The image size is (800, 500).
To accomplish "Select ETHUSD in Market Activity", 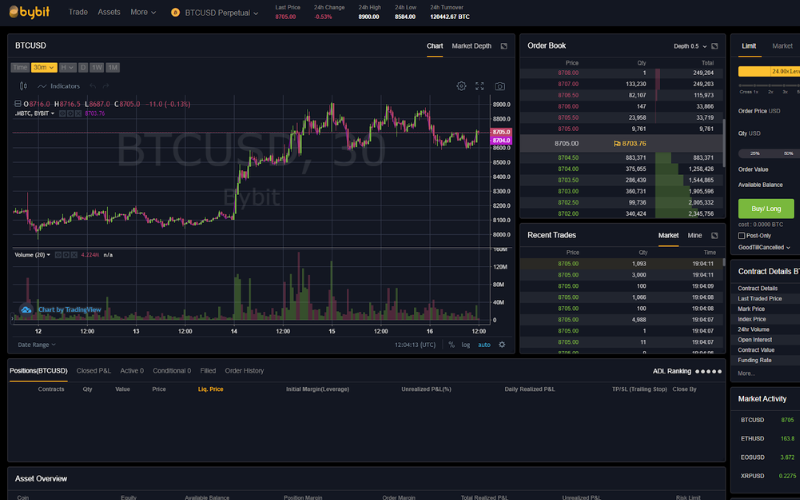I will (x=753, y=439).
